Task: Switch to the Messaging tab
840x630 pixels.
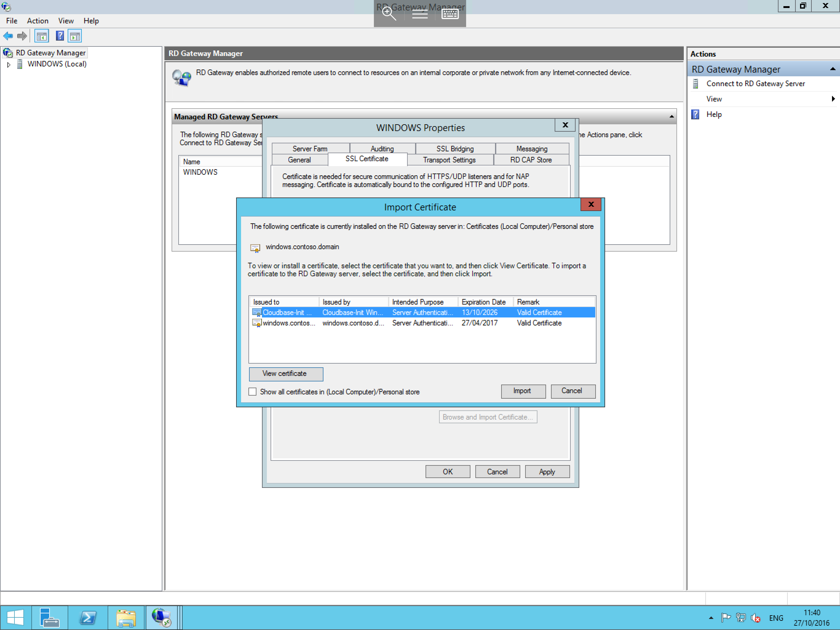Action: point(532,149)
